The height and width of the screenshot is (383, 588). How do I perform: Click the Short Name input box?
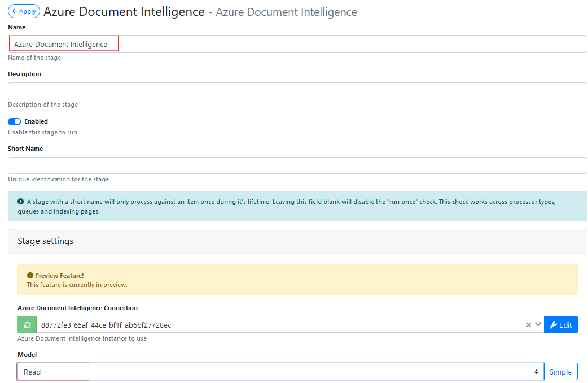click(x=297, y=166)
